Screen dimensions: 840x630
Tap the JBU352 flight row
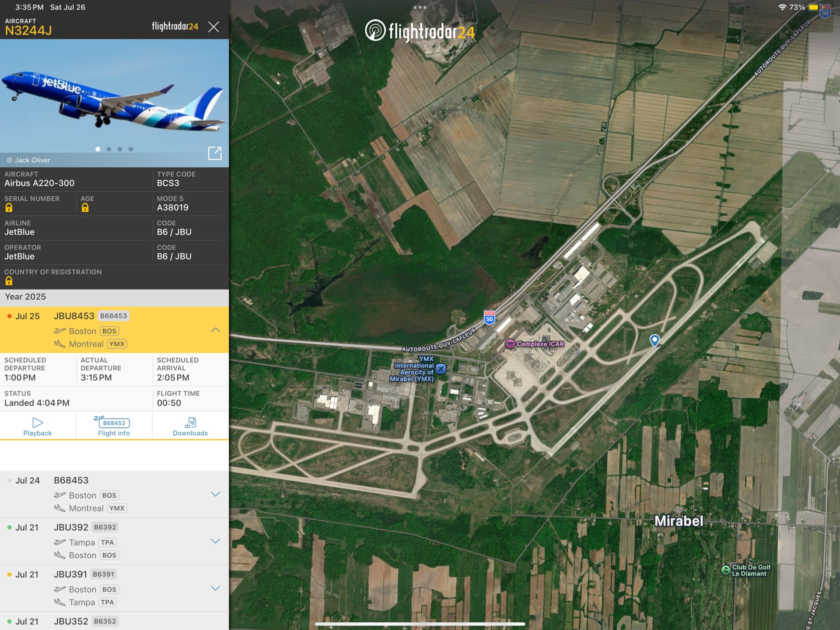(x=114, y=621)
